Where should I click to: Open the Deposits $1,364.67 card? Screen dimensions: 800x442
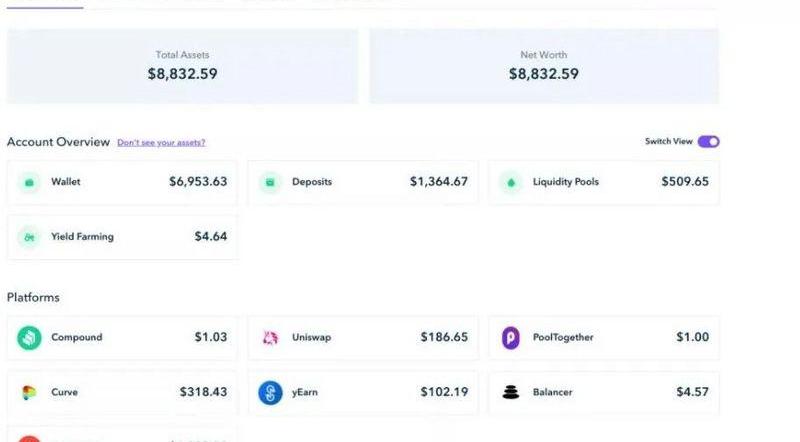pos(363,182)
